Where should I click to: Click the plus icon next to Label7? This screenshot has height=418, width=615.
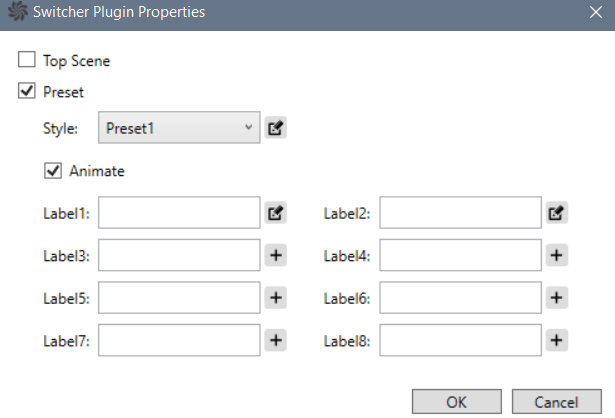[276, 340]
